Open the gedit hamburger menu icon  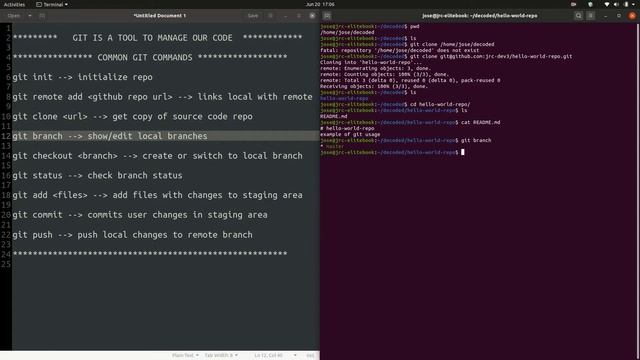270,16
